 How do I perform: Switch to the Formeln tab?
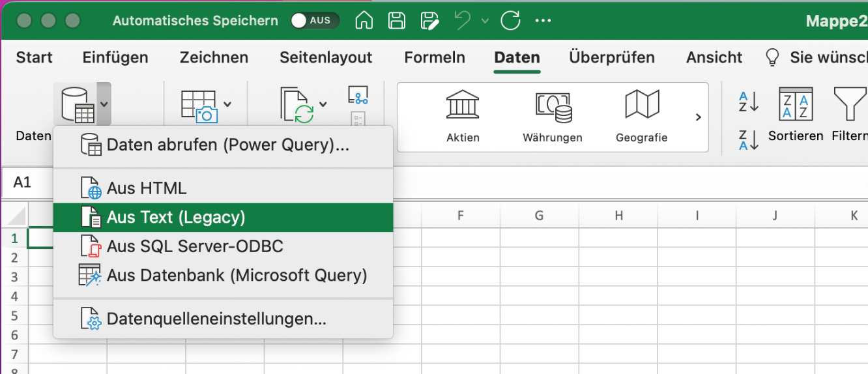coord(435,57)
